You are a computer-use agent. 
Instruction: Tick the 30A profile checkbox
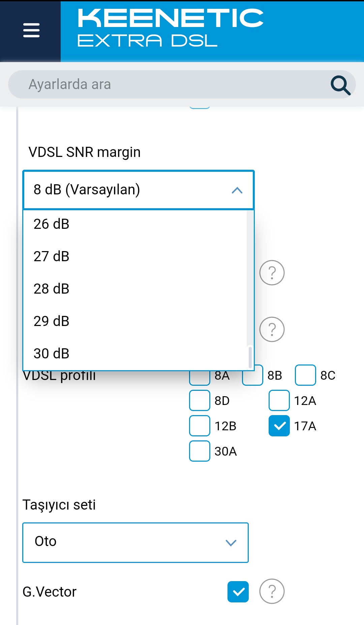(x=200, y=451)
